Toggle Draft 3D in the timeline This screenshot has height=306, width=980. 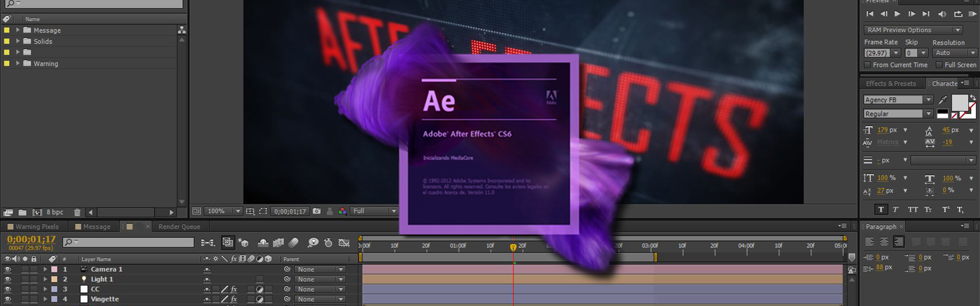(243, 243)
